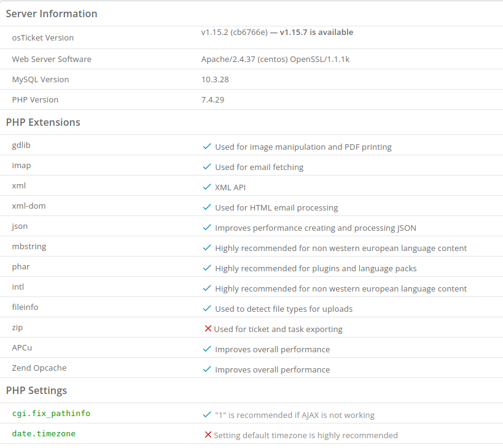Click the PHP Settings section header
The width and height of the screenshot is (503, 448).
(36, 390)
